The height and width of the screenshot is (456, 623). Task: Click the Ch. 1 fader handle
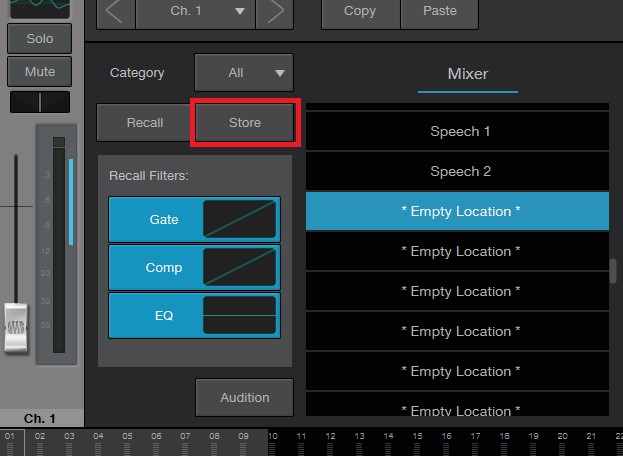click(16, 328)
